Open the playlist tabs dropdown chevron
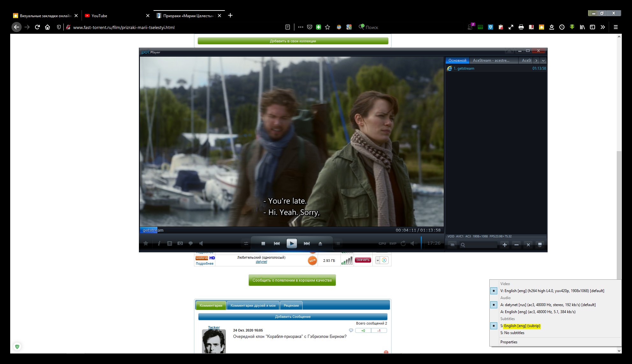Viewport: 632px width, 364px height. pos(543,60)
